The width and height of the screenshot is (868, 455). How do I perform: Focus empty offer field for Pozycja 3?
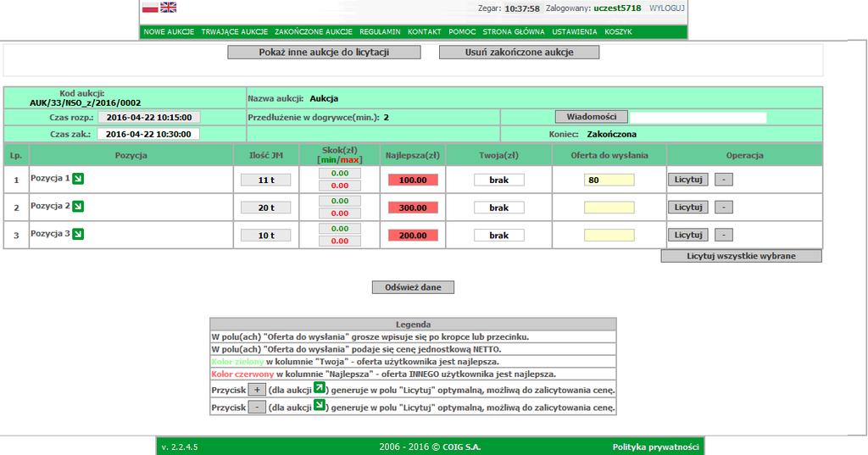coord(609,236)
